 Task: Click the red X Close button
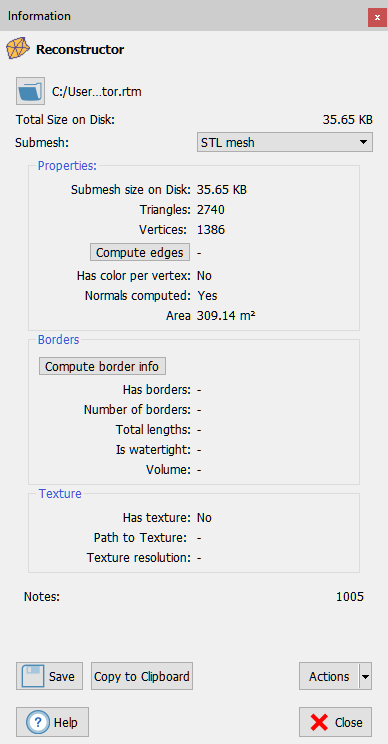pos(335,722)
